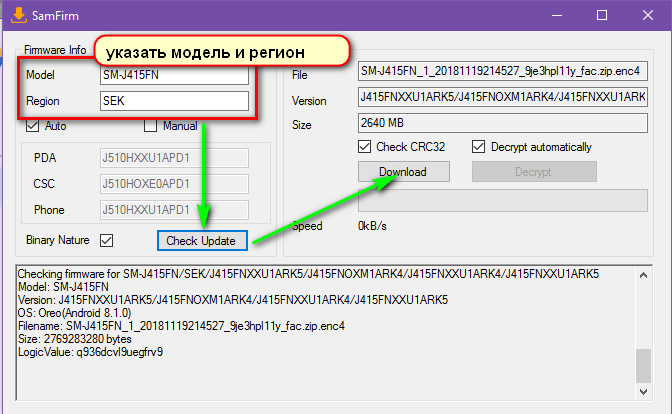Click the SamFirm app icon in title bar

coord(17,16)
